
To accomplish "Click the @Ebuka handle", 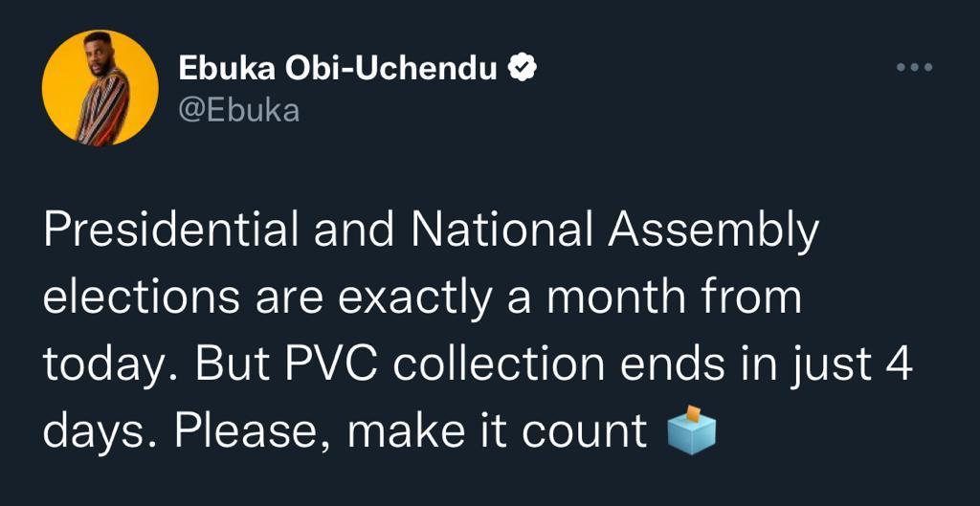I will [239, 111].
